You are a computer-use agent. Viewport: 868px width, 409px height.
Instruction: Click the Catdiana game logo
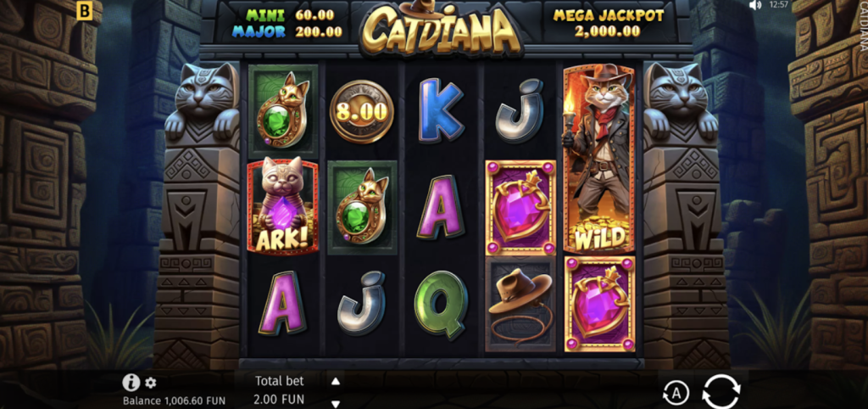tap(442, 30)
